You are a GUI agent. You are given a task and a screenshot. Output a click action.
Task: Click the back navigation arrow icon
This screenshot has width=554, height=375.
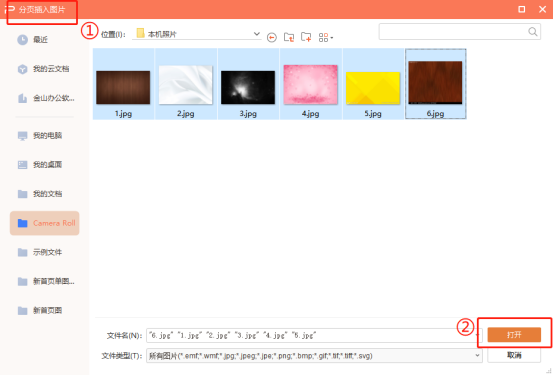[x=272, y=37]
